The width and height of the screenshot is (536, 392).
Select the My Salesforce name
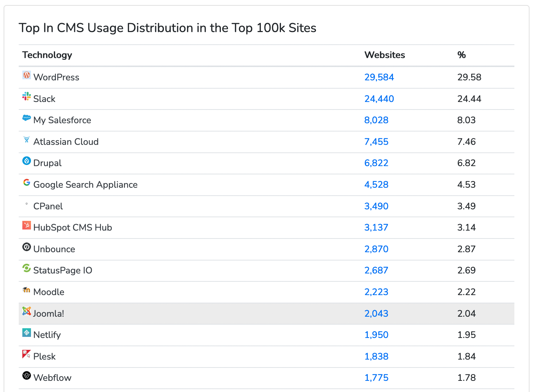click(x=62, y=120)
